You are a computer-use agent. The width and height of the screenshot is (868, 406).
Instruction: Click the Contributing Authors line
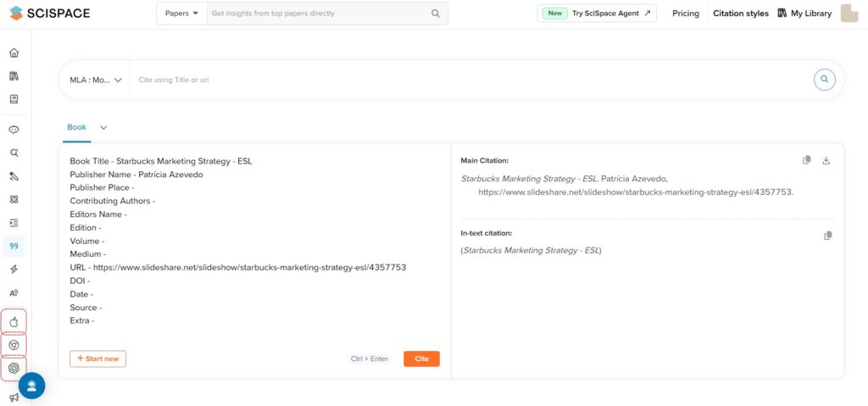[113, 201]
